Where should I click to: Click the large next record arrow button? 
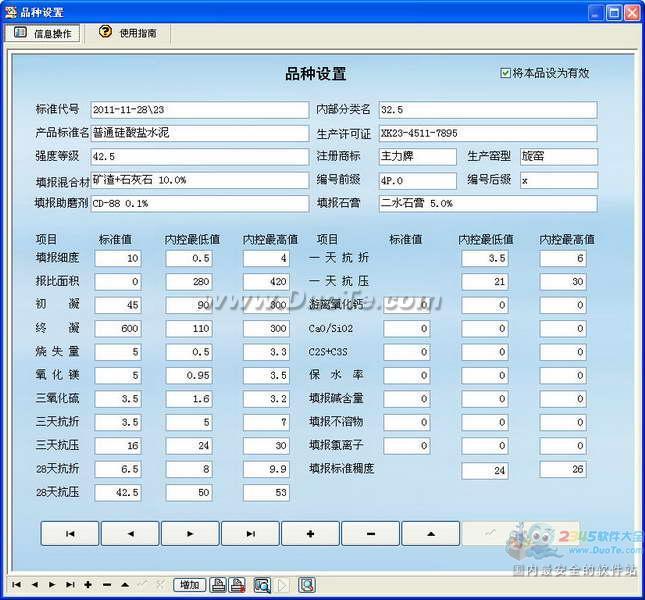(x=189, y=534)
